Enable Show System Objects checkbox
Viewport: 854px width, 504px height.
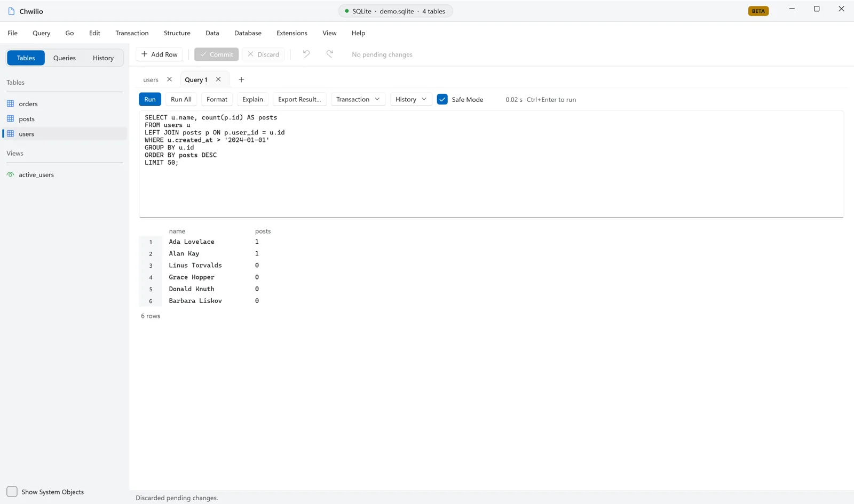(12, 491)
